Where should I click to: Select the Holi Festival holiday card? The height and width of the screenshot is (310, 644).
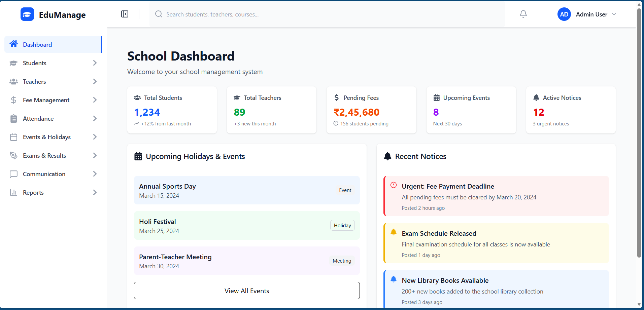[x=247, y=226]
